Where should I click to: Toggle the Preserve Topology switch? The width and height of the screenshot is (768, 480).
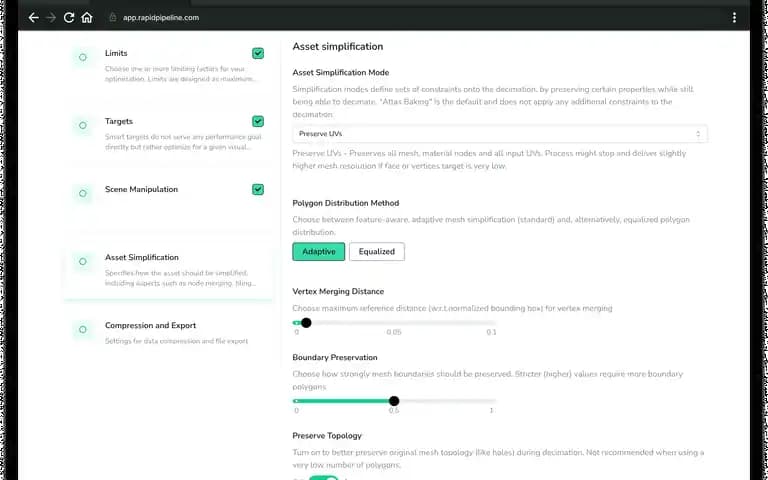[323, 478]
